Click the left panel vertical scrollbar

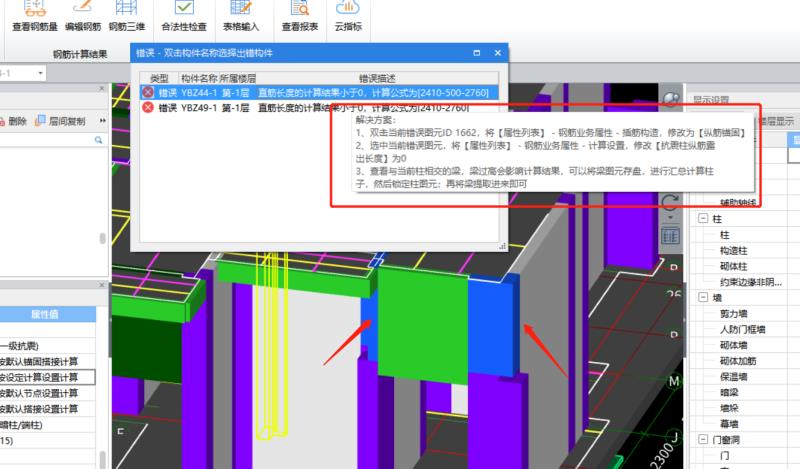(103, 238)
